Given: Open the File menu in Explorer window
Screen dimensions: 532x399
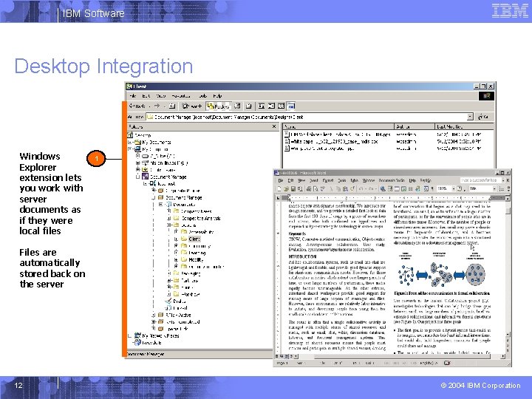Looking at the screenshot, I should pyautogui.click(x=133, y=96).
